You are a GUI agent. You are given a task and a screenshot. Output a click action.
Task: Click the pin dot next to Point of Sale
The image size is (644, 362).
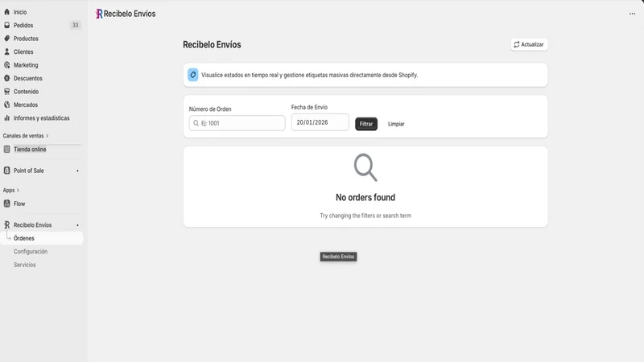click(77, 171)
